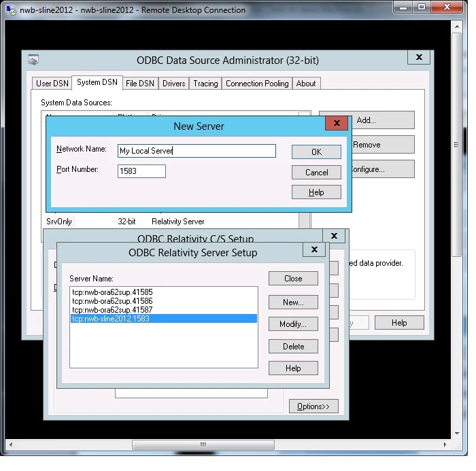Click the Remote Desktop Connection title icon

(12, 10)
